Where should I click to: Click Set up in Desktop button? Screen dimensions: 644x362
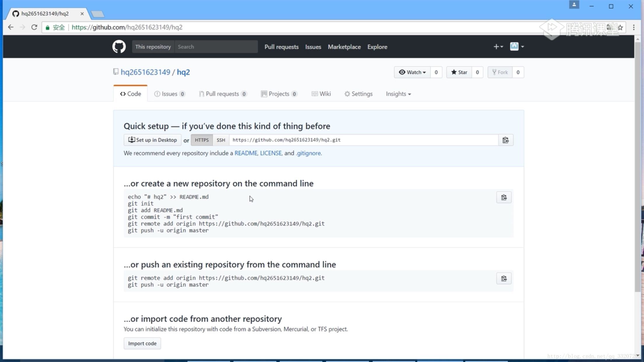tap(153, 140)
